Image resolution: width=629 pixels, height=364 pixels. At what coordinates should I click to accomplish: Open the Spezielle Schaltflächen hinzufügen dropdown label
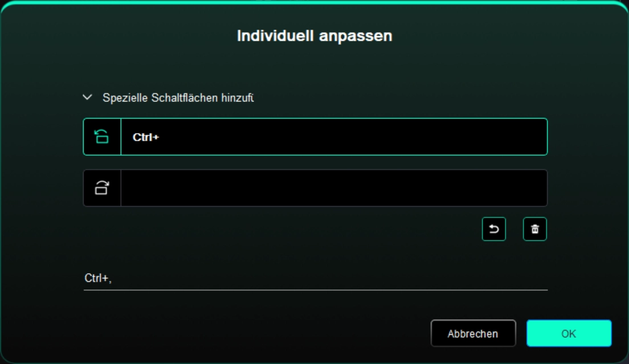point(178,98)
